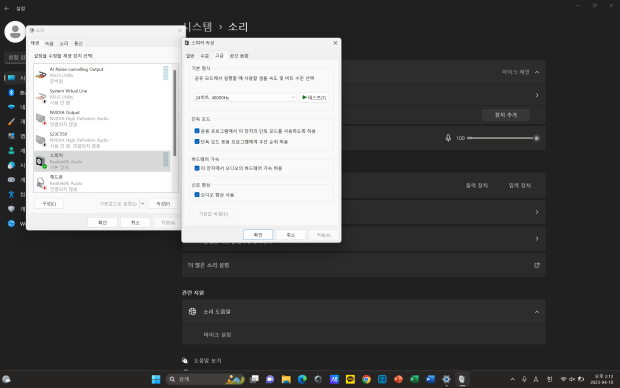Click 장치 추가 button in Settings

click(x=506, y=115)
